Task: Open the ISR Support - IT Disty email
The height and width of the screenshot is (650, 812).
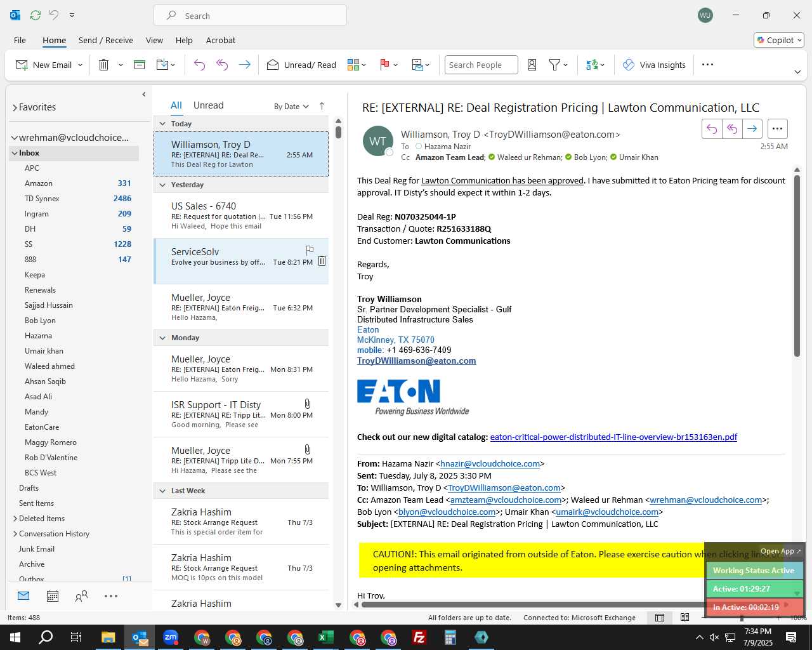Action: tap(241, 414)
